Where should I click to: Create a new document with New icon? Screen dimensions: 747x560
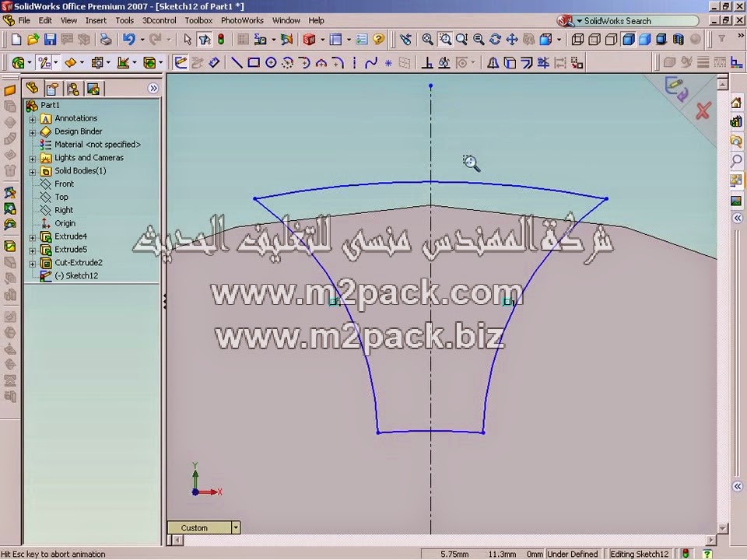click(x=16, y=40)
